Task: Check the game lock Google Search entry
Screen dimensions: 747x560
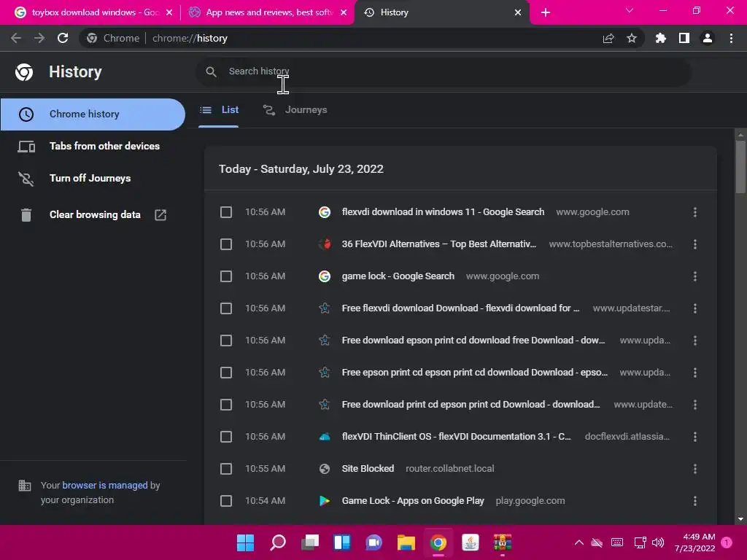Action: pyautogui.click(x=226, y=276)
